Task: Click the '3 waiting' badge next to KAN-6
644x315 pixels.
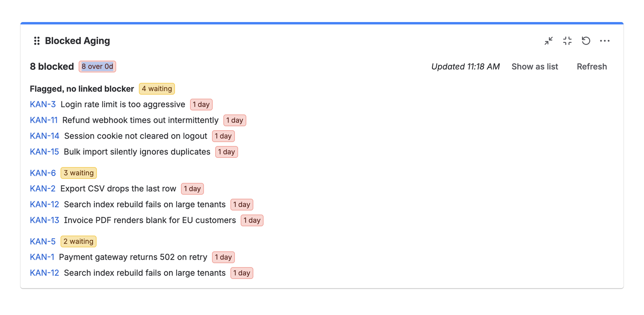Action: coord(79,173)
